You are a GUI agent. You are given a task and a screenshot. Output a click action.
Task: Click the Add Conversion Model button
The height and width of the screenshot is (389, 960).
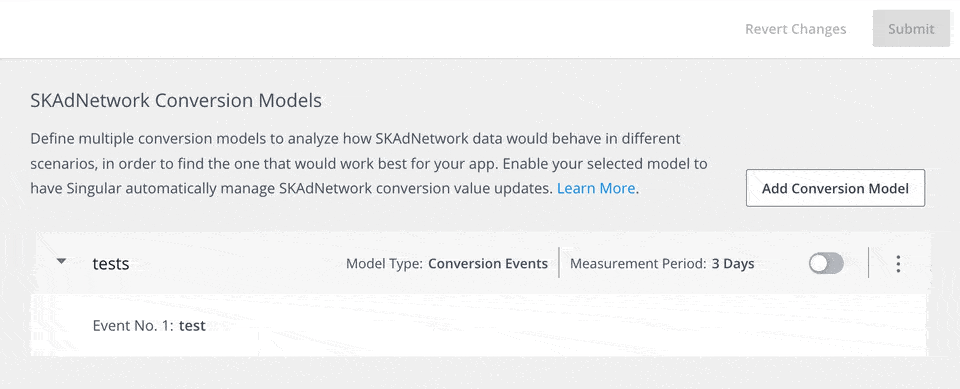(x=835, y=188)
